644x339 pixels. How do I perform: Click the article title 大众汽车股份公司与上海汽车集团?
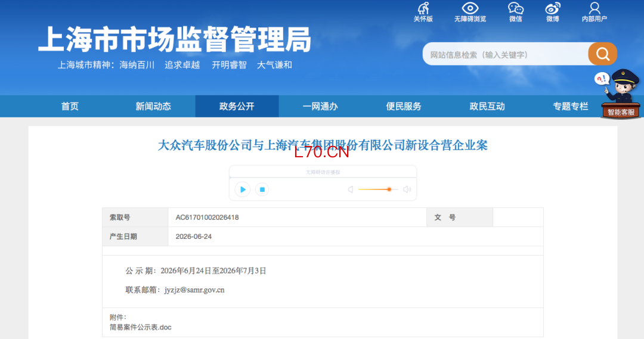click(323, 145)
